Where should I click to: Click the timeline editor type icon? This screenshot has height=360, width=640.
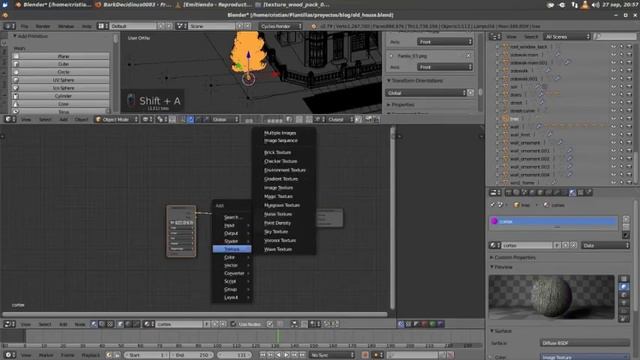[9, 355]
